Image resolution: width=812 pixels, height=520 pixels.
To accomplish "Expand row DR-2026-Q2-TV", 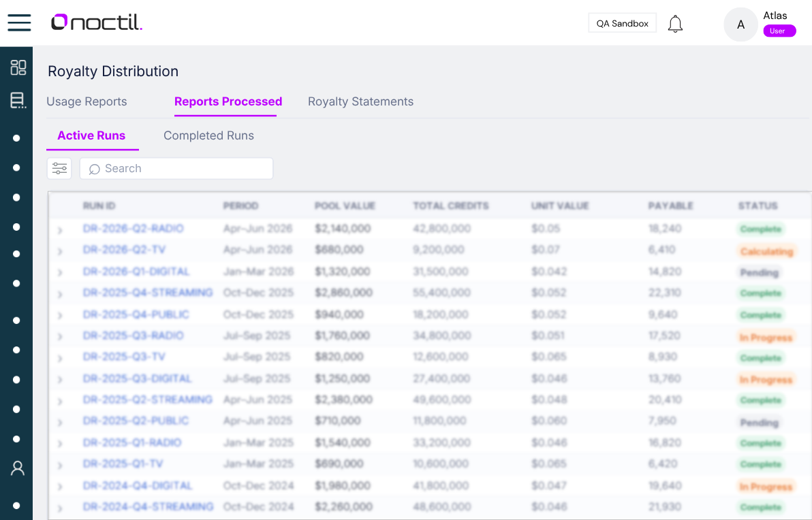I will [60, 251].
